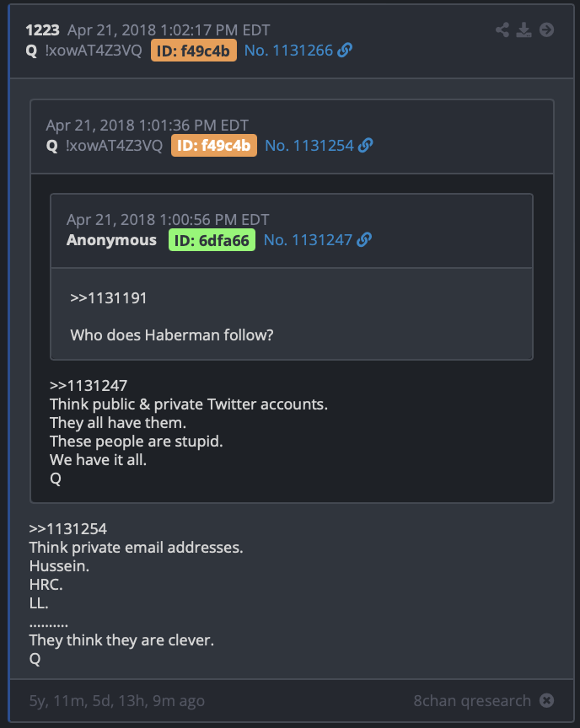Open the No. 1131247 post link
Viewport: 580px width, 728px height.
(308, 240)
